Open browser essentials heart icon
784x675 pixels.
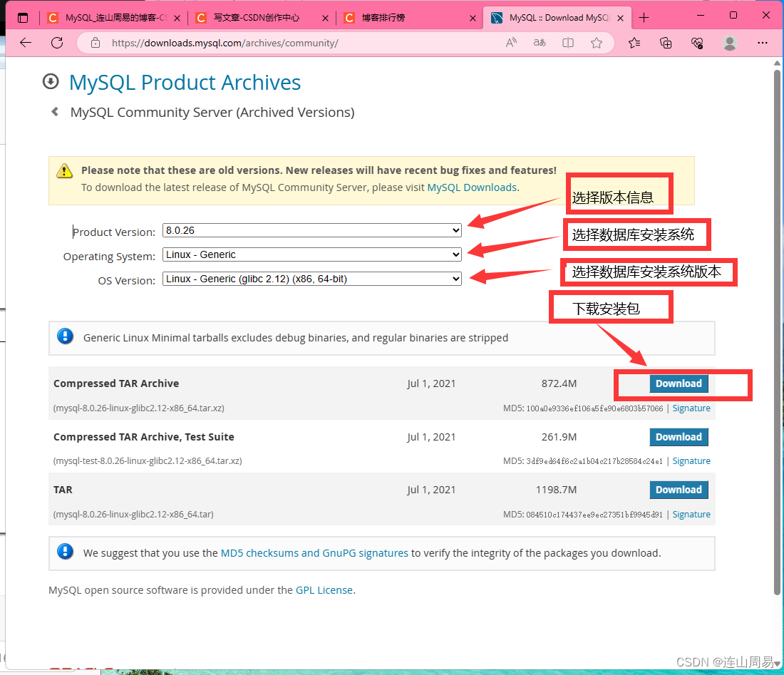pyautogui.click(x=698, y=43)
